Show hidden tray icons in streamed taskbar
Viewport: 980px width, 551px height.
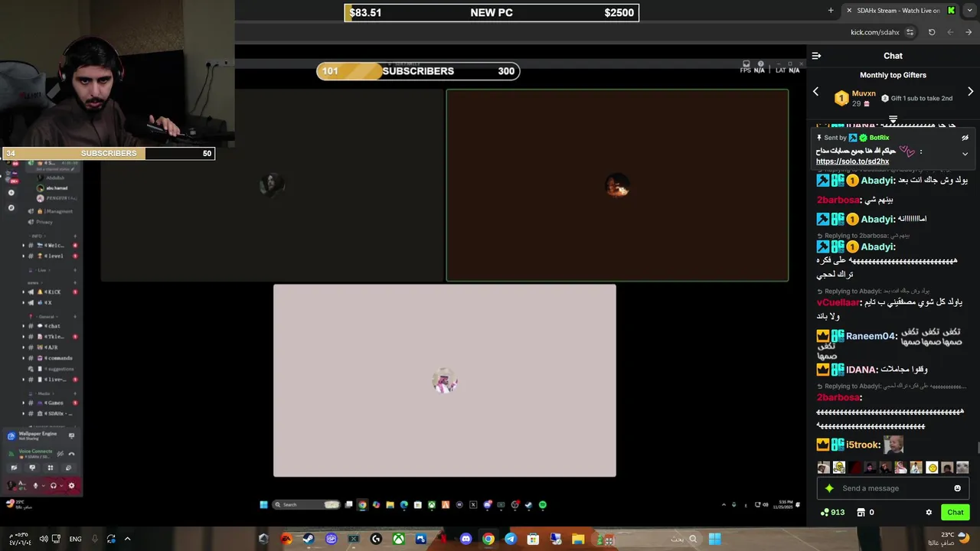point(724,505)
